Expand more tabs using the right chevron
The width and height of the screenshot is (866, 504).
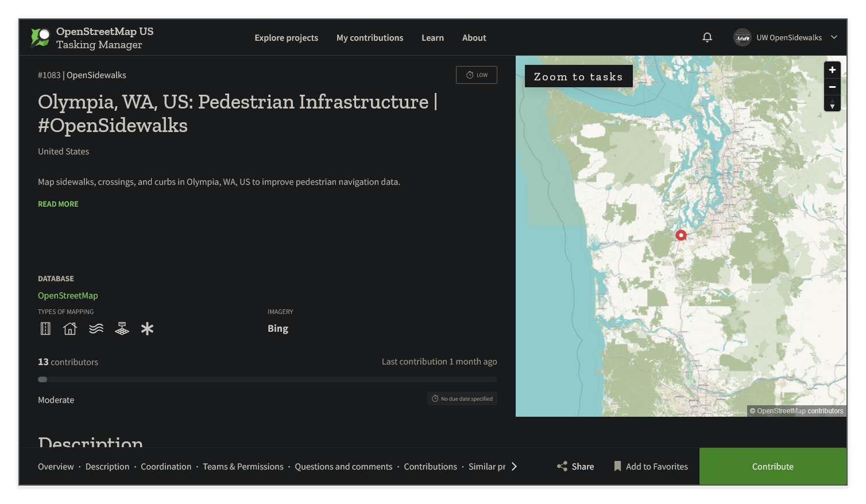pos(515,466)
